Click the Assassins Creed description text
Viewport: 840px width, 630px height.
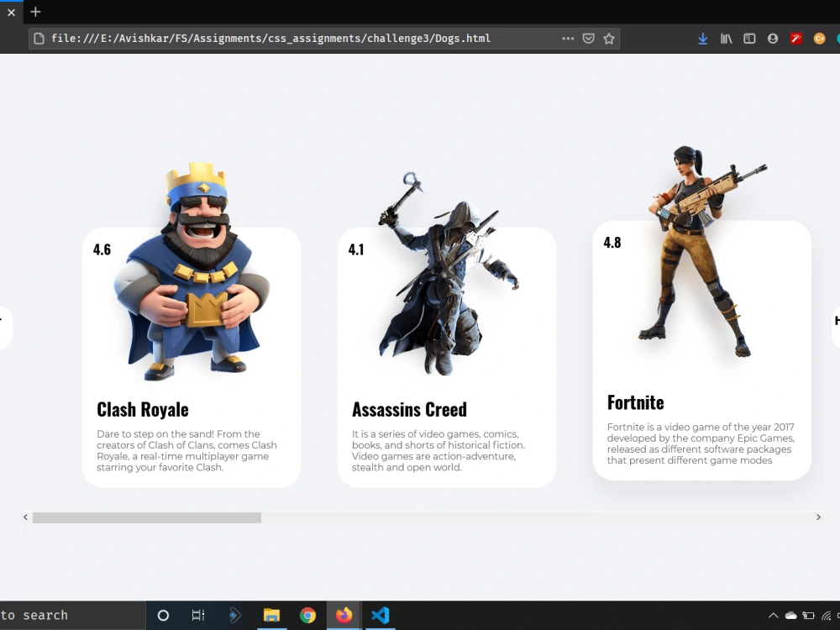[x=438, y=450]
